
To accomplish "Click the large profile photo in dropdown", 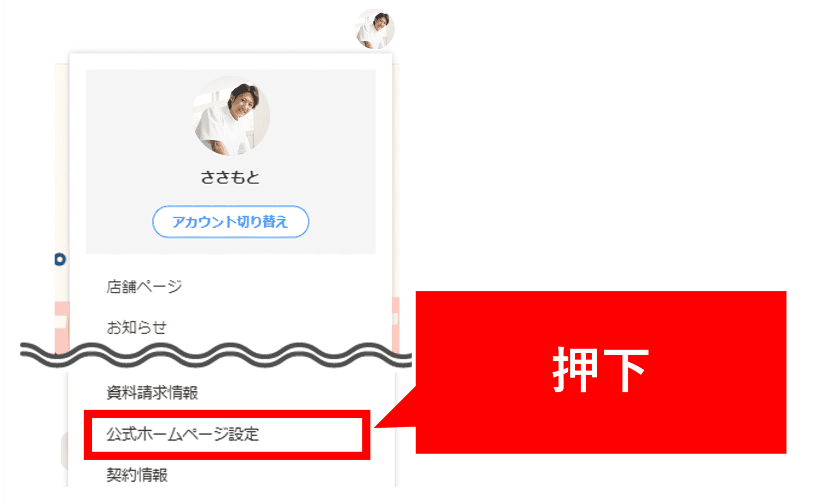I will point(231,116).
